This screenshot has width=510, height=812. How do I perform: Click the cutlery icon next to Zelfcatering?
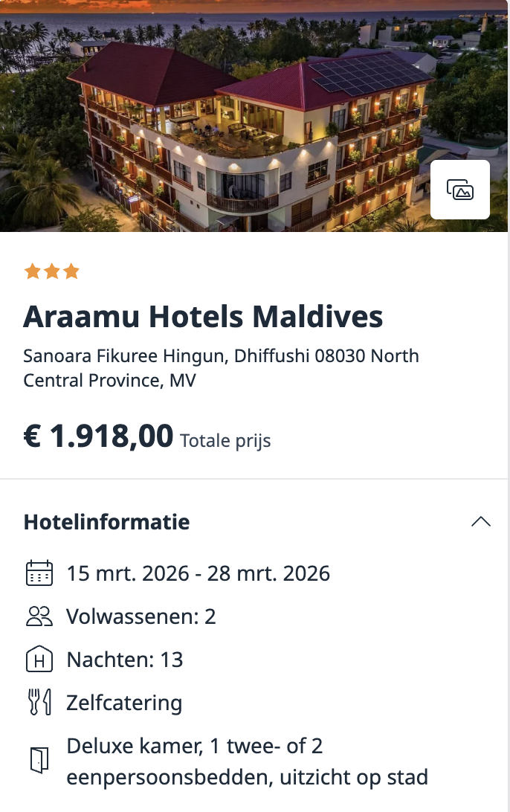coord(39,703)
